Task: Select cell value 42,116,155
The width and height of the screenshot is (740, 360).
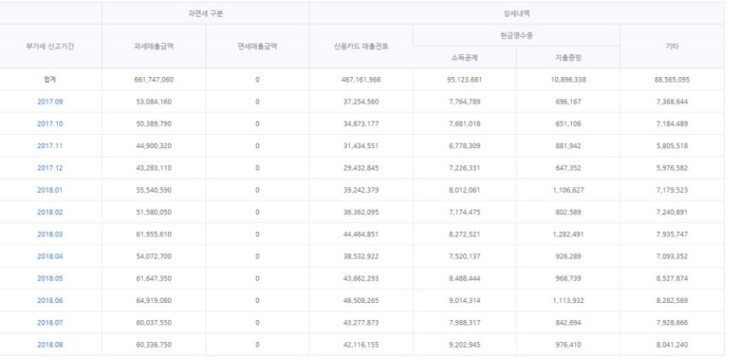Action: click(x=361, y=345)
